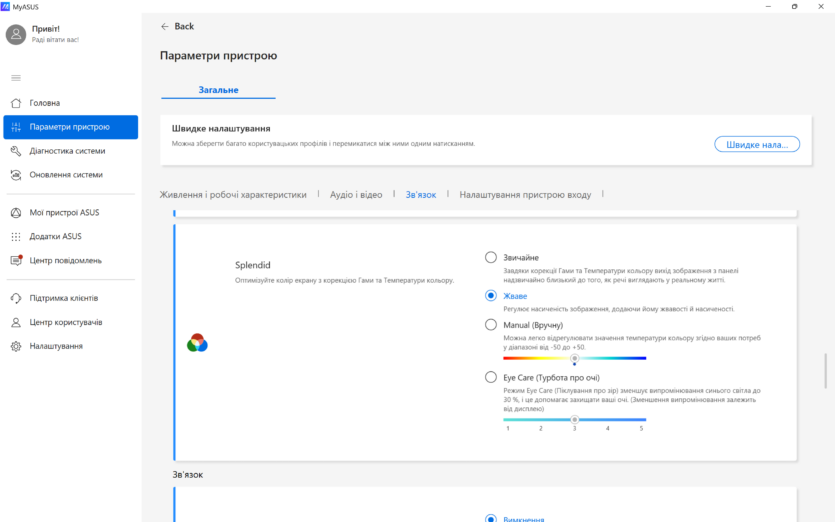Viewport: 835px width, 522px height.
Task: Click the Додатки ASUS grid icon
Action: pyautogui.click(x=16, y=236)
